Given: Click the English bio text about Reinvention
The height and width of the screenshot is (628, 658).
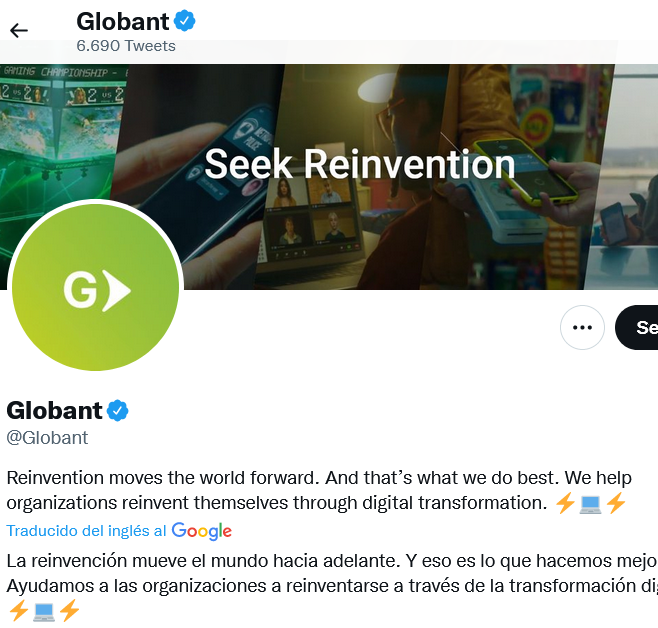Looking at the screenshot, I should [319, 490].
